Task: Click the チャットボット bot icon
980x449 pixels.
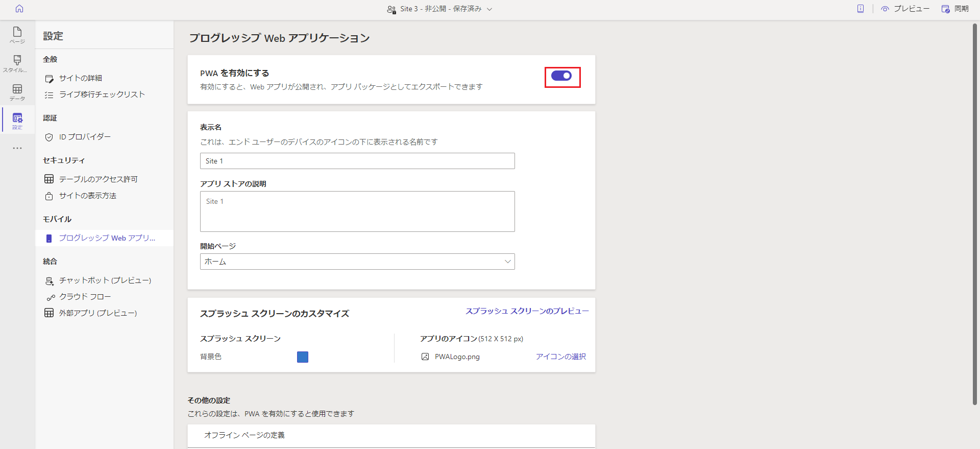Action: coord(49,281)
